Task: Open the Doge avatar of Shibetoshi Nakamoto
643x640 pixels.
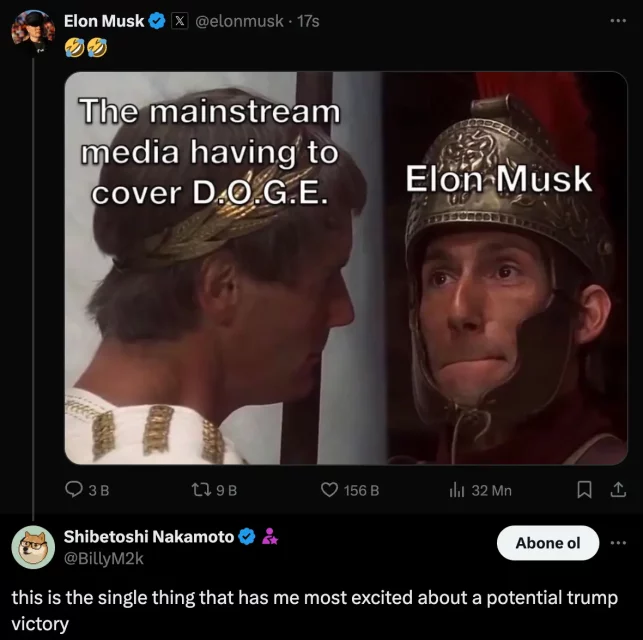Action: 32,546
